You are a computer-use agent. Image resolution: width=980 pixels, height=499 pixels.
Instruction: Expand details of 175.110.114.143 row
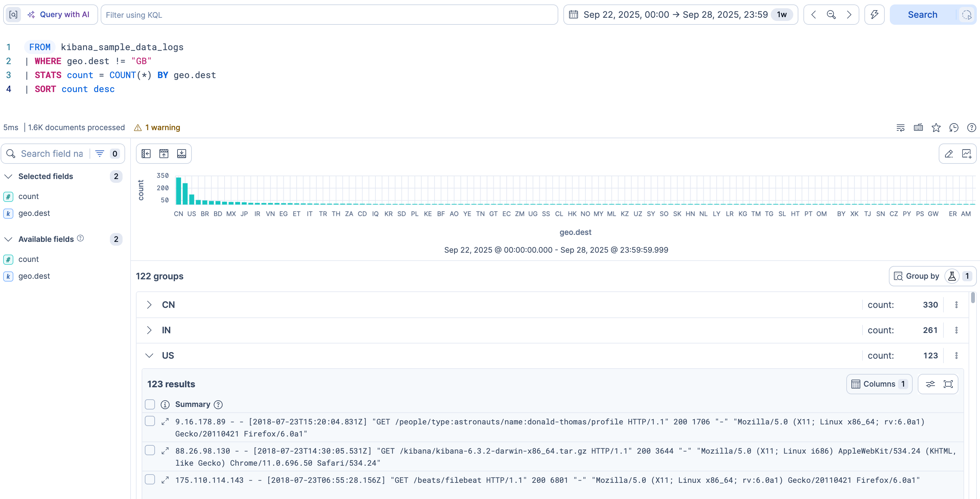point(165,480)
